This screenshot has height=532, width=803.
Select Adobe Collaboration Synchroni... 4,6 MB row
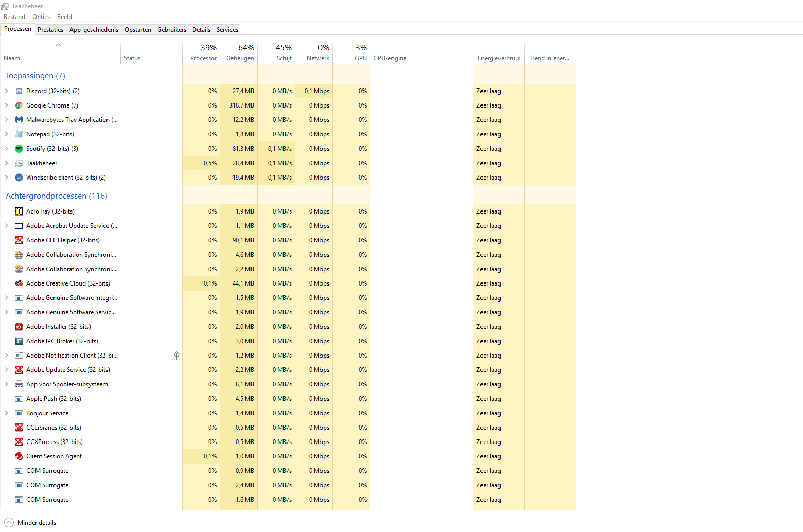click(288, 255)
